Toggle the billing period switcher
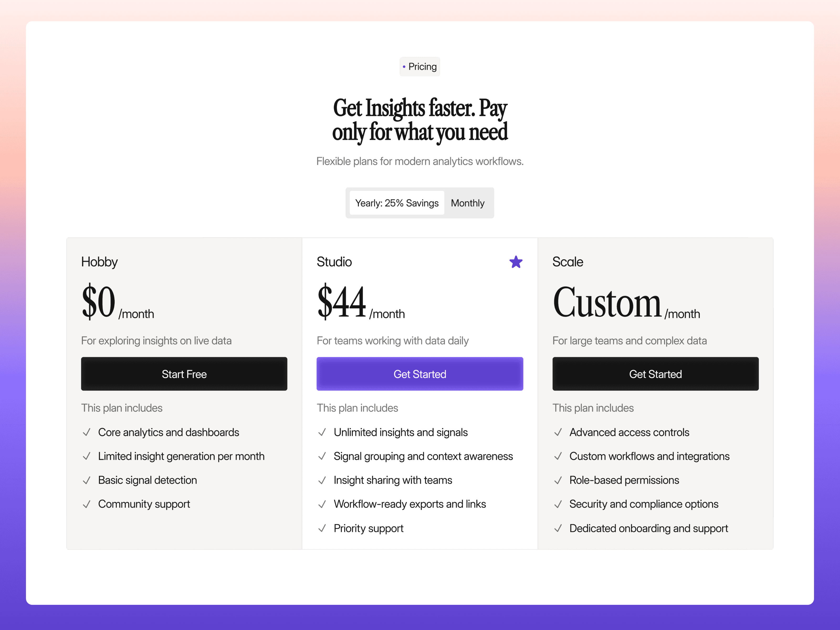Screen dimensions: 840x630 (x=420, y=203)
